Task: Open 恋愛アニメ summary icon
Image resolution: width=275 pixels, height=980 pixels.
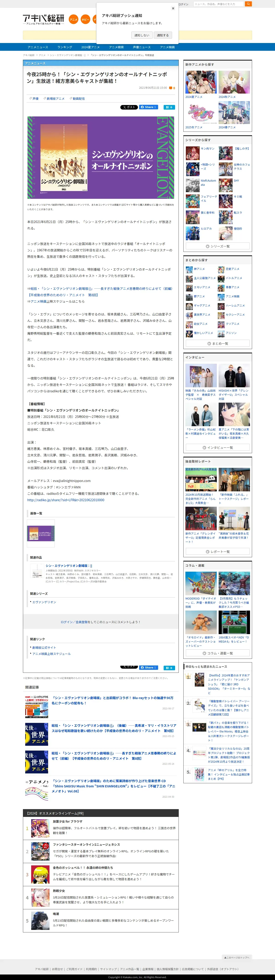Action: click(x=221, y=270)
